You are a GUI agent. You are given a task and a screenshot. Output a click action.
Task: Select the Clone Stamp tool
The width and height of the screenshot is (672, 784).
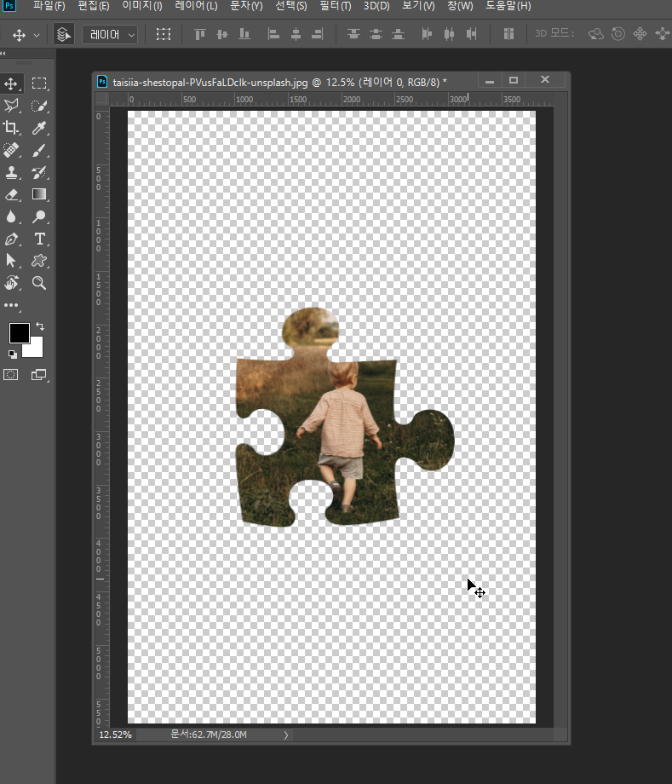[11, 172]
